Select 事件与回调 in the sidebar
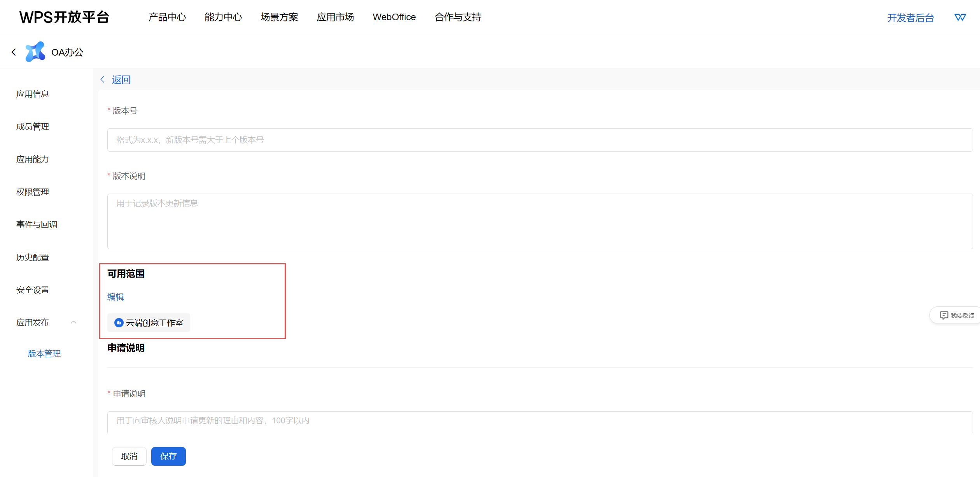This screenshot has height=477, width=980. [37, 225]
